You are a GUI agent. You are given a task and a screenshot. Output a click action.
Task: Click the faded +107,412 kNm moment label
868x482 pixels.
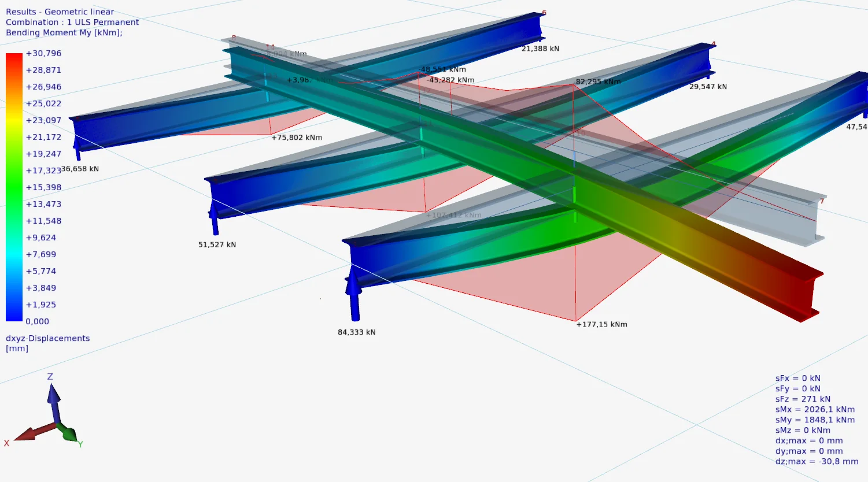(454, 215)
